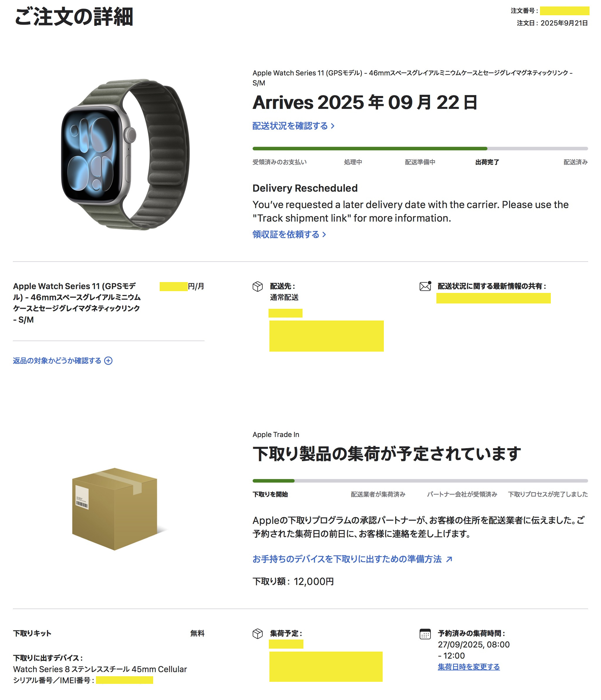Image resolution: width=601 pixels, height=700 pixels.
Task: Click the Apple Watch product image
Action: coord(125,155)
